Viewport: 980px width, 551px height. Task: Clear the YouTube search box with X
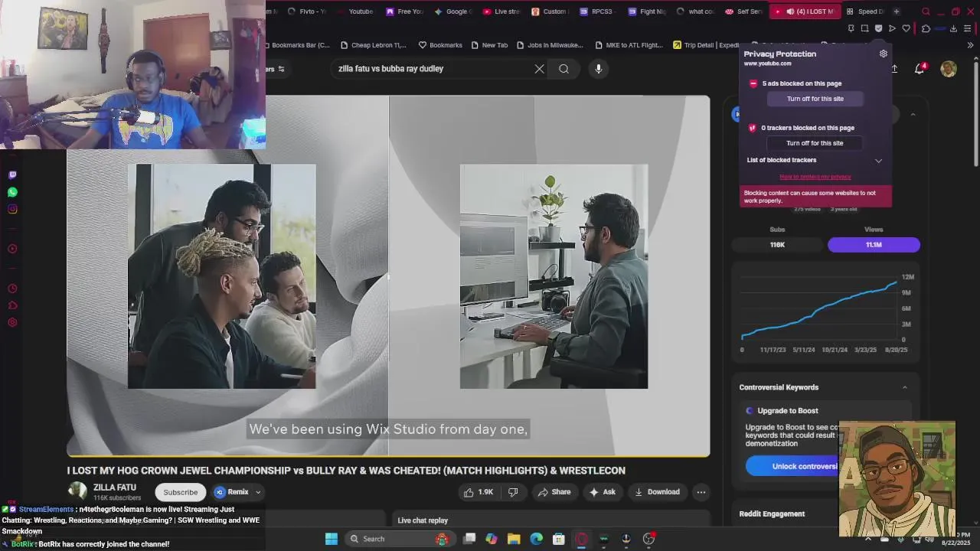[x=539, y=69]
